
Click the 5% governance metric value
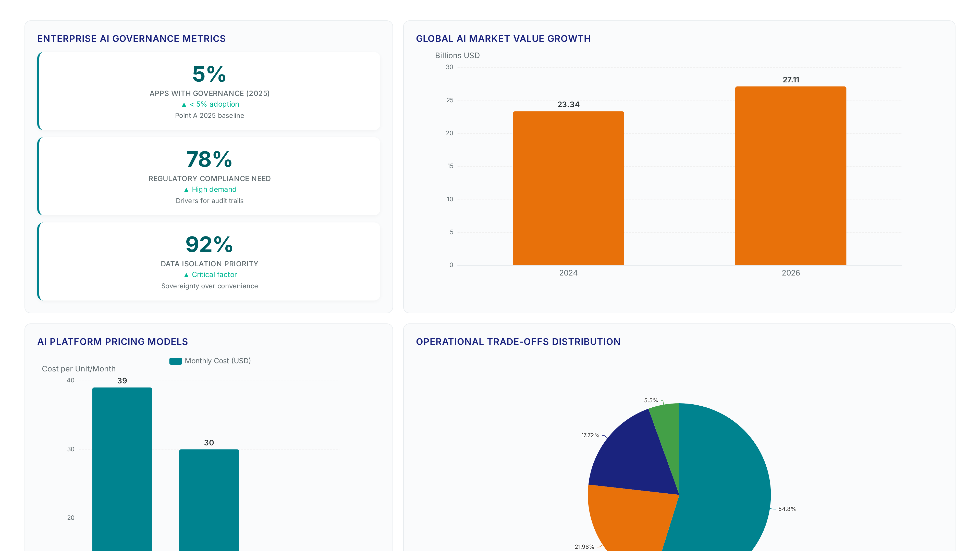coord(209,74)
